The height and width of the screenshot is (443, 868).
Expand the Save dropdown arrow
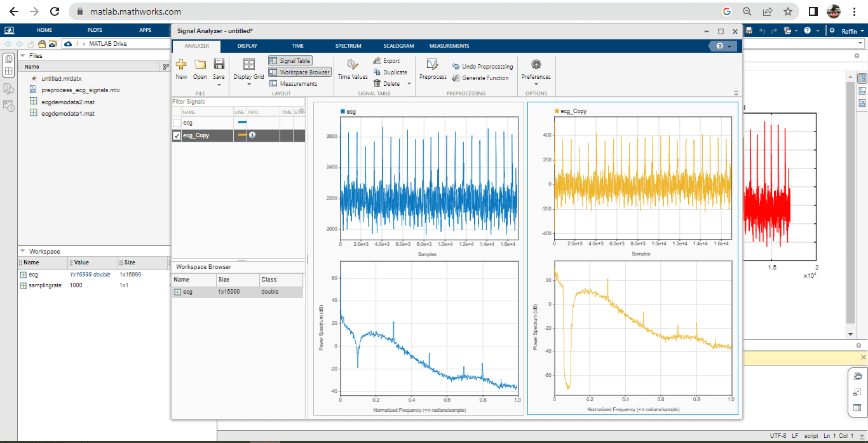point(219,85)
